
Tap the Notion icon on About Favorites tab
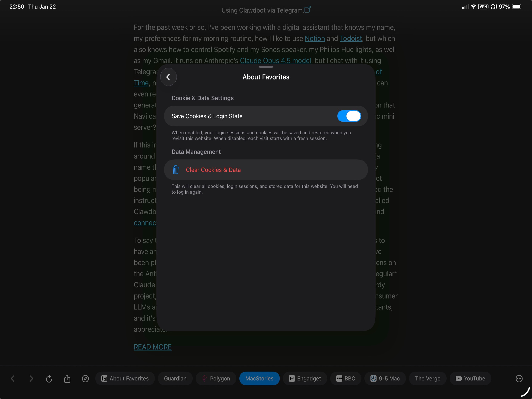[x=104, y=379]
